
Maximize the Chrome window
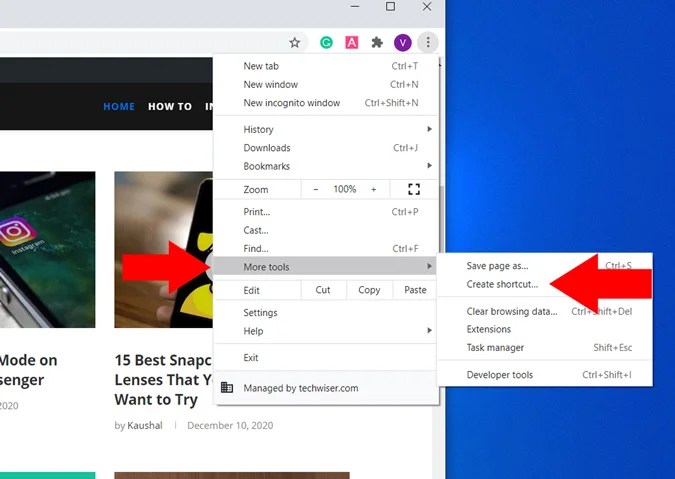point(390,6)
